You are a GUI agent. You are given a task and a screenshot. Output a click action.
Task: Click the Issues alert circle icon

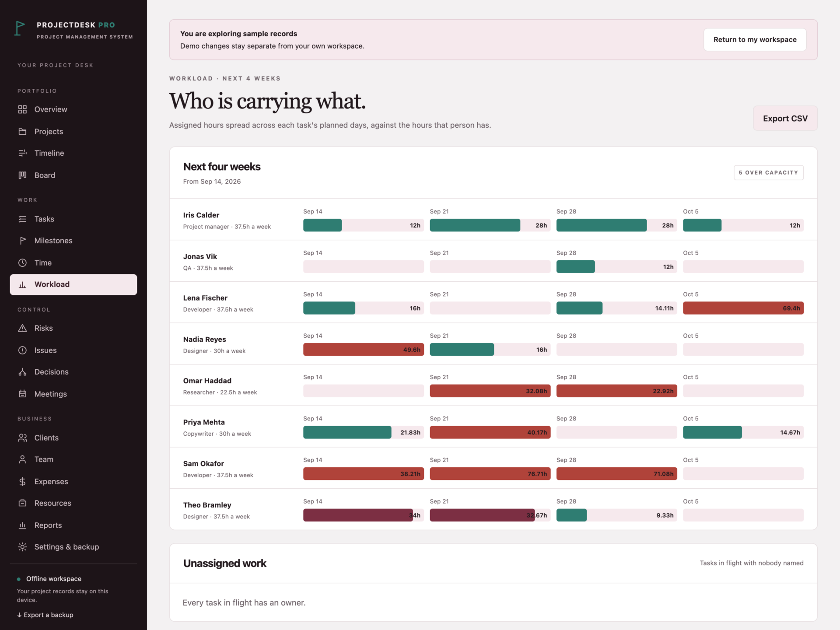(x=22, y=350)
